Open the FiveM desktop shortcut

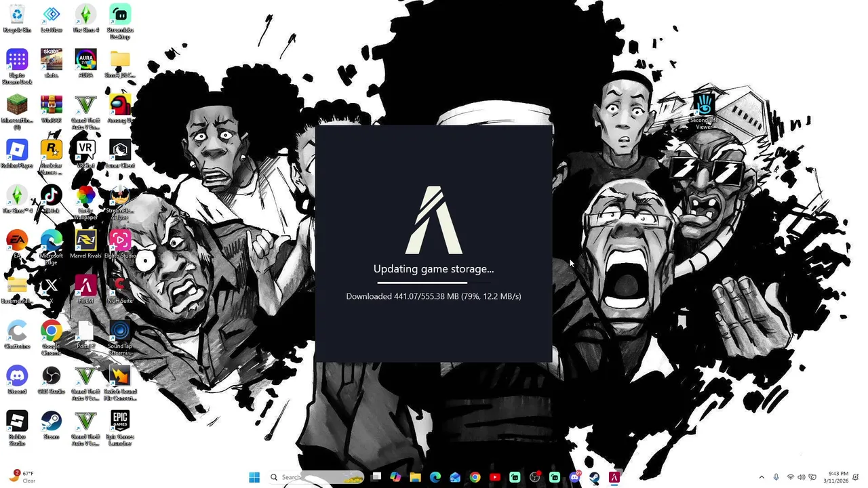tap(85, 289)
